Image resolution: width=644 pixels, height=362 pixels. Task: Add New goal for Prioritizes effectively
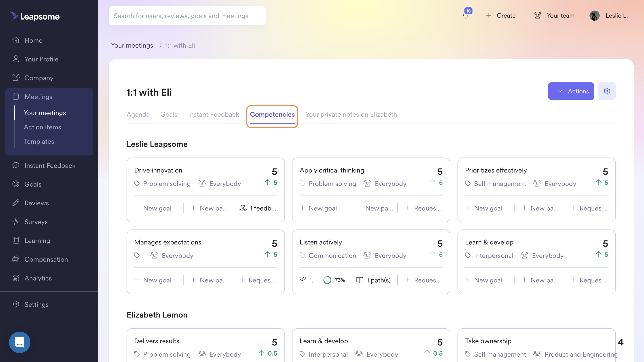coord(484,208)
